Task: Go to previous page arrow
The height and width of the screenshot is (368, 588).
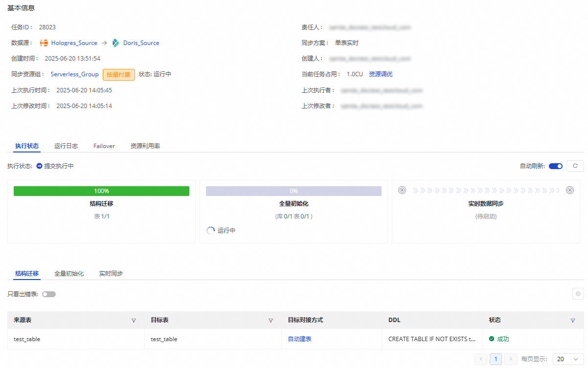Action: (481, 359)
